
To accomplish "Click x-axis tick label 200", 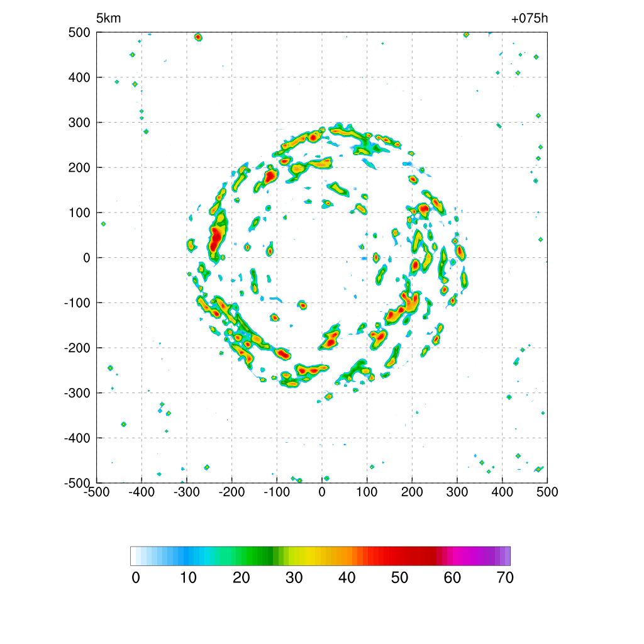I will pos(412,492).
